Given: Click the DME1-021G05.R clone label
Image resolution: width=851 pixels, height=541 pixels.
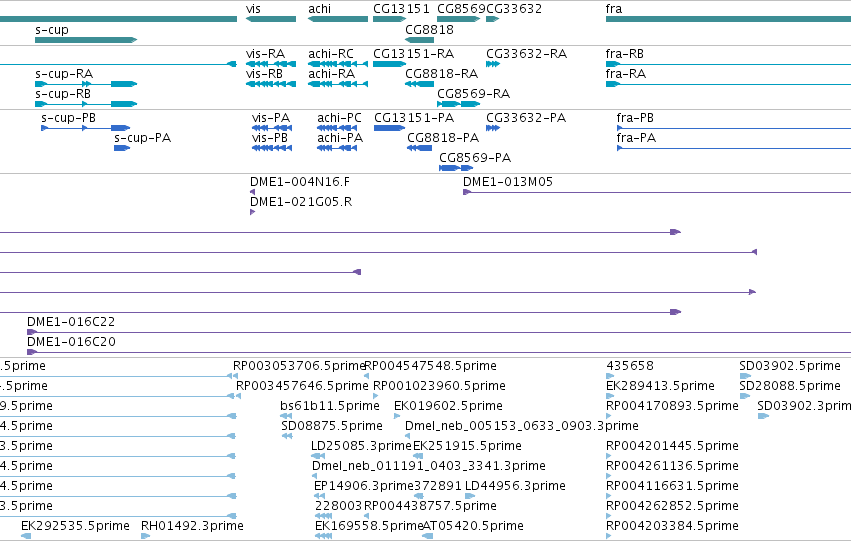Looking at the screenshot, I should point(301,202).
